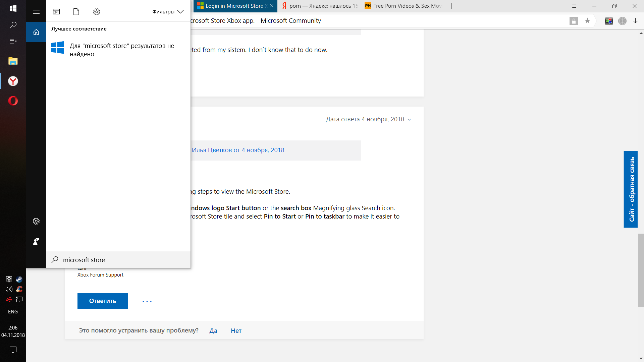Click the page vertical scrollbar thumb
This screenshot has height=362, width=644.
(x=641, y=270)
